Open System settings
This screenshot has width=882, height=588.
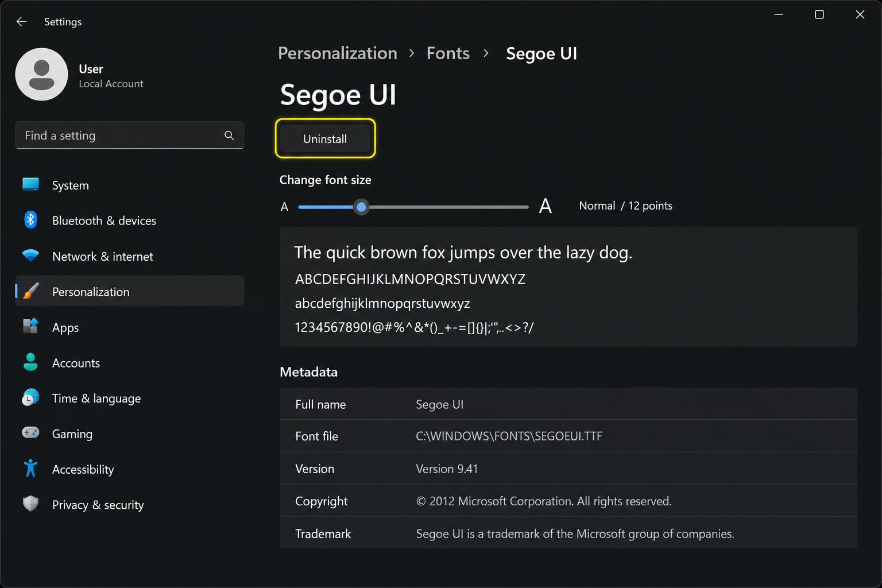[x=130, y=185]
